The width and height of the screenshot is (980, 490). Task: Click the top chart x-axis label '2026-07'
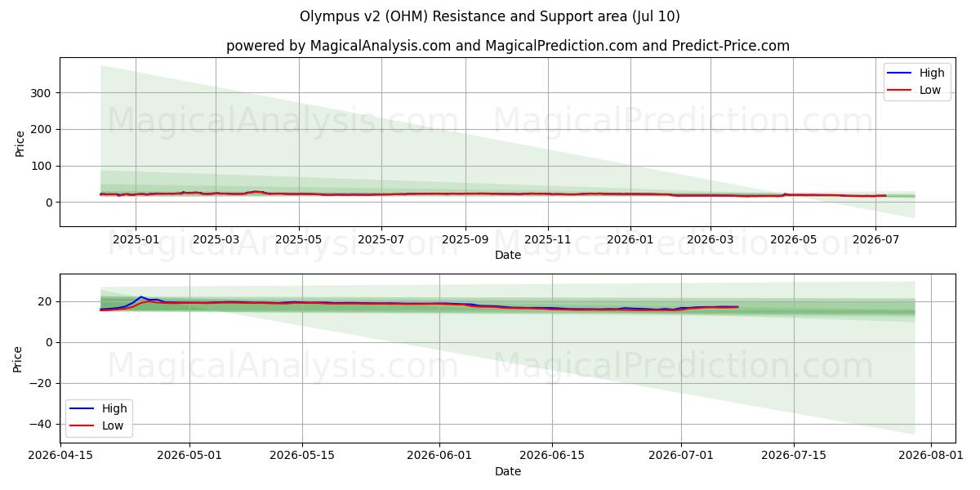875,240
